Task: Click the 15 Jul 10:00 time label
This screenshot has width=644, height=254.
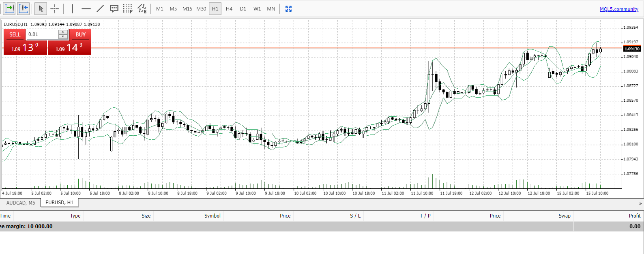Action: pos(597,193)
